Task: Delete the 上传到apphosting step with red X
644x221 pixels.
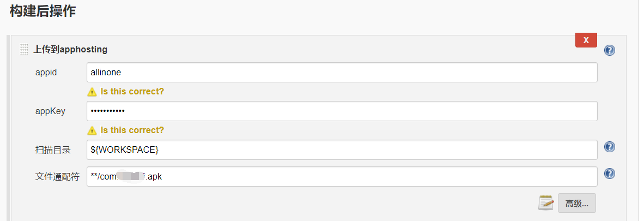Action: [x=586, y=40]
